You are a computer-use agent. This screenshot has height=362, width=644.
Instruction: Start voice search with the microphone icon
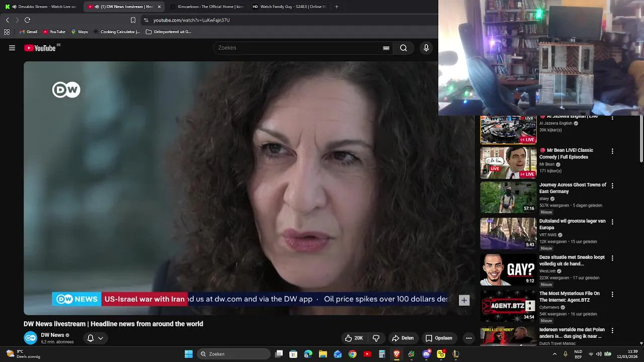(426, 48)
